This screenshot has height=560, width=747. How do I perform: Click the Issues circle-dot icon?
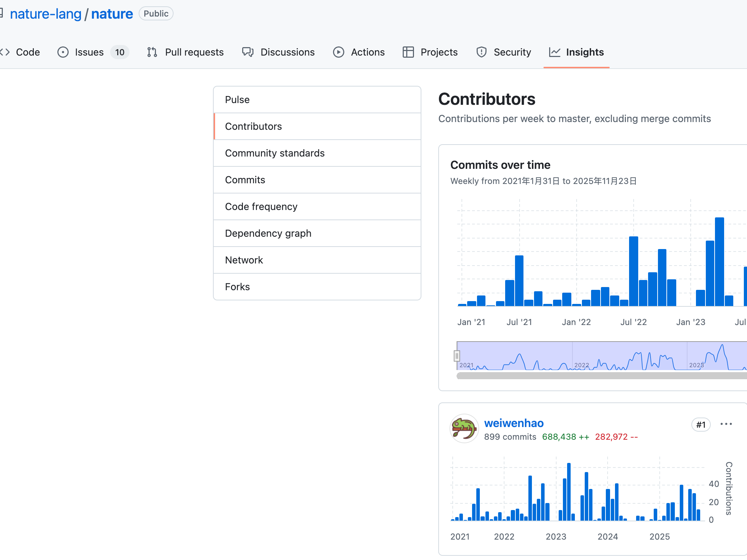tap(63, 52)
